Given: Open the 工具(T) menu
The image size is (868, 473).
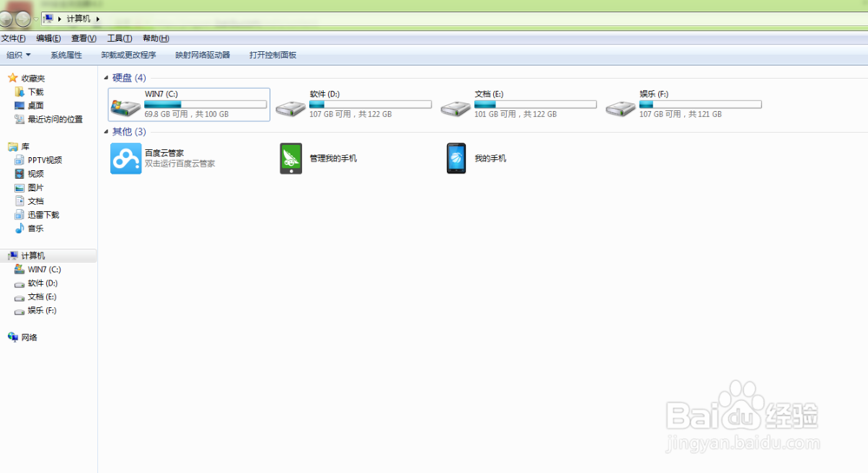Looking at the screenshot, I should point(119,38).
